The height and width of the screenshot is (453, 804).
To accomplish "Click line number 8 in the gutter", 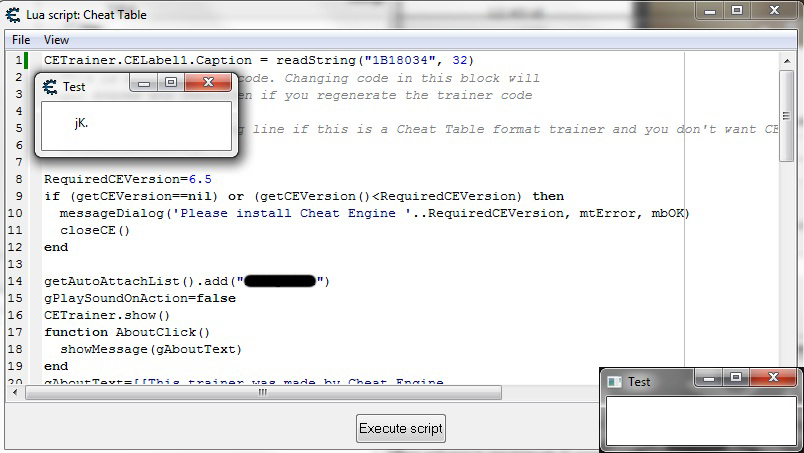I will pos(18,180).
